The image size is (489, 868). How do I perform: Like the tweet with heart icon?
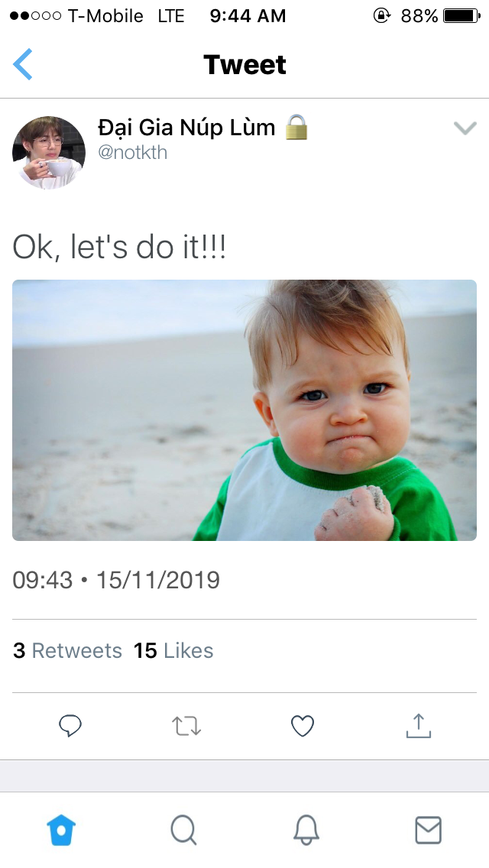tap(303, 725)
